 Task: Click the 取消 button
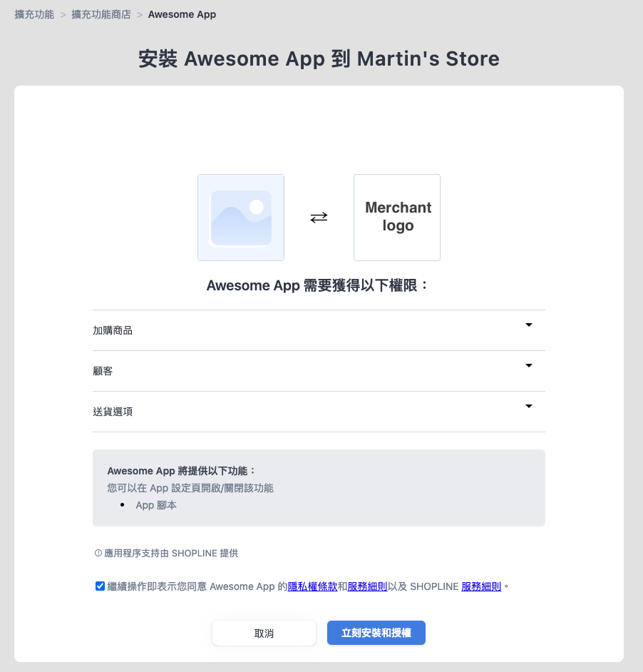point(264,633)
